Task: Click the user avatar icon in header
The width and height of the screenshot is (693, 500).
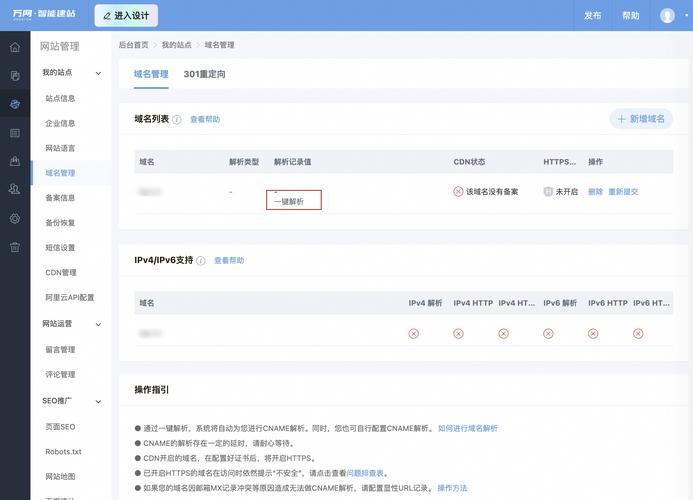Action: point(667,15)
